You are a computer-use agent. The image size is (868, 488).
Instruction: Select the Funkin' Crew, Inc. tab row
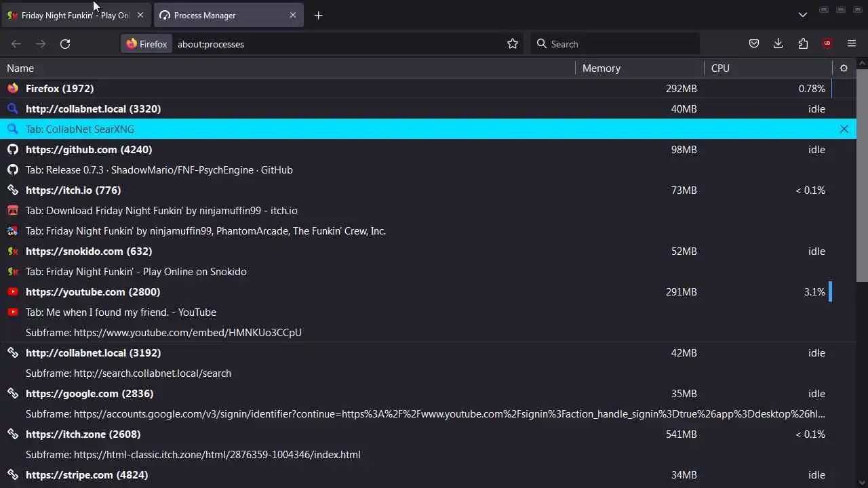click(428, 230)
